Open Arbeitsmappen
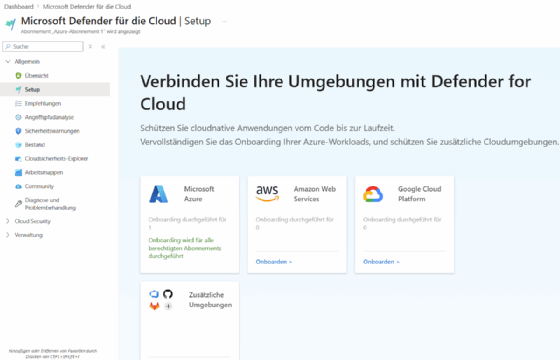The image size is (560, 360). 44,172
